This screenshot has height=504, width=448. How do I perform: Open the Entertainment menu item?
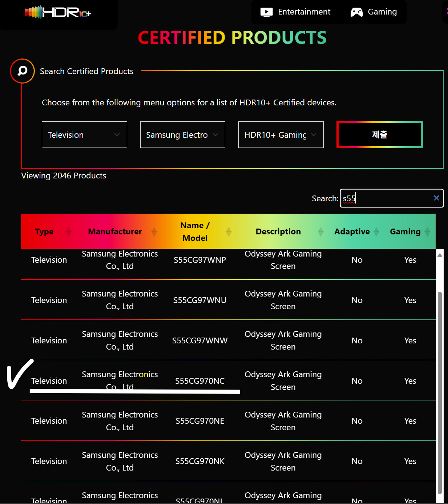304,12
